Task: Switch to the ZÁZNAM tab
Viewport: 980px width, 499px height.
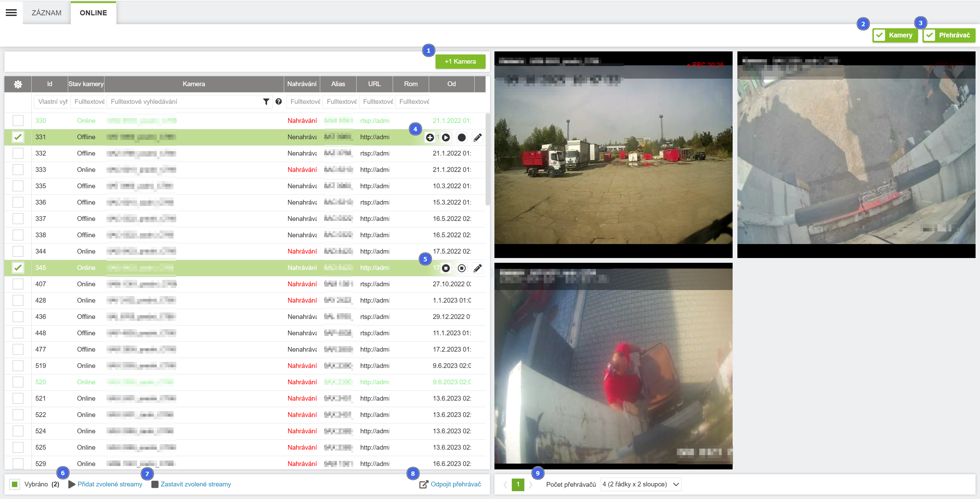Action: pos(46,13)
